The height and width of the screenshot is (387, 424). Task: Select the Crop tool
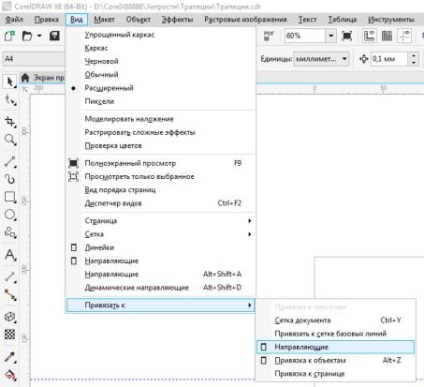coord(10,122)
